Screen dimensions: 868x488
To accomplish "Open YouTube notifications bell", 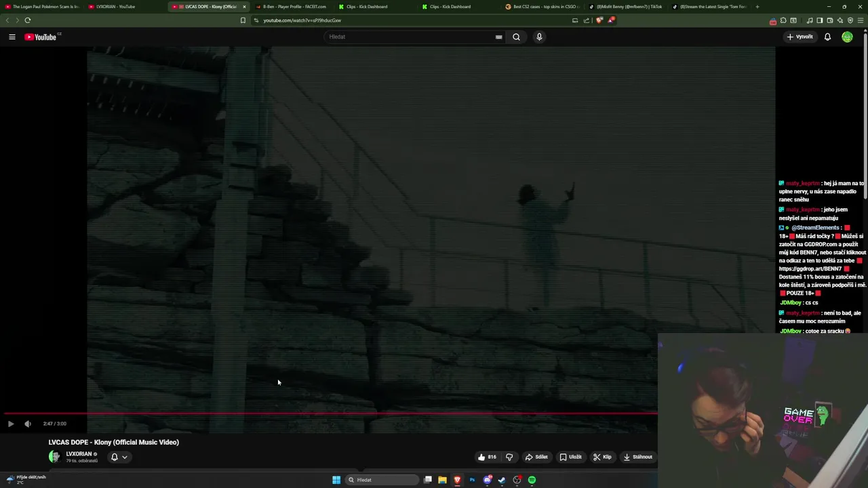I will [827, 37].
